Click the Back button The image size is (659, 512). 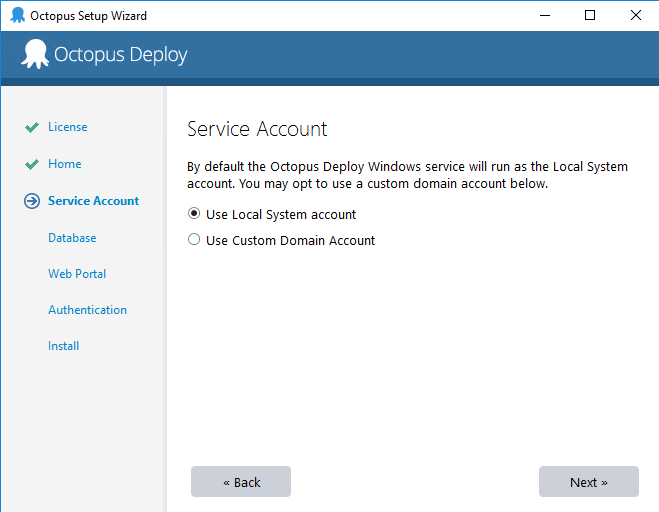coord(241,482)
